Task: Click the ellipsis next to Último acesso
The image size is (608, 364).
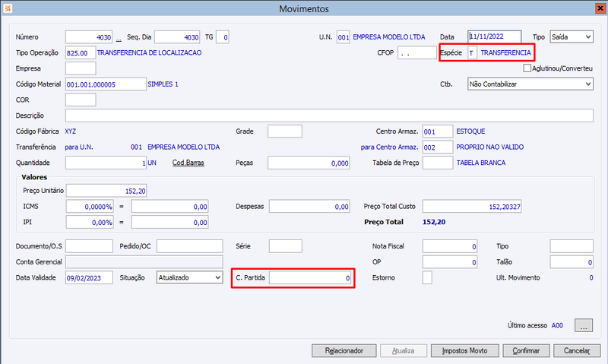Action: coord(584,325)
